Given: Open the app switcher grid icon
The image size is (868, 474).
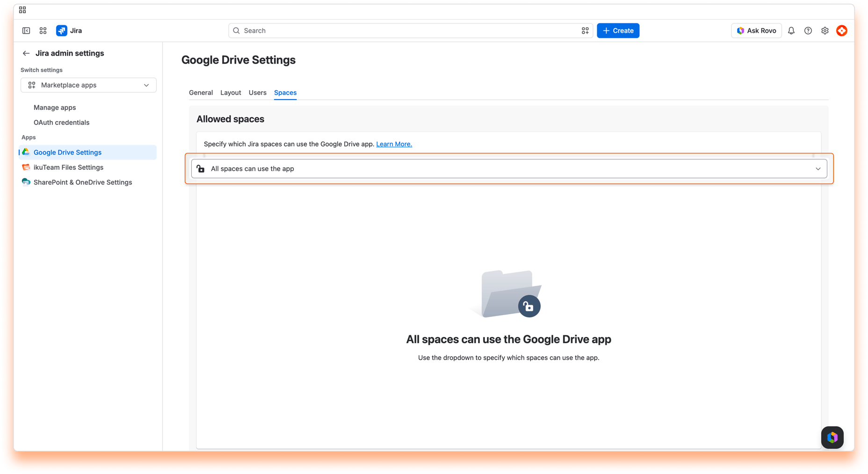Looking at the screenshot, I should [x=43, y=31].
